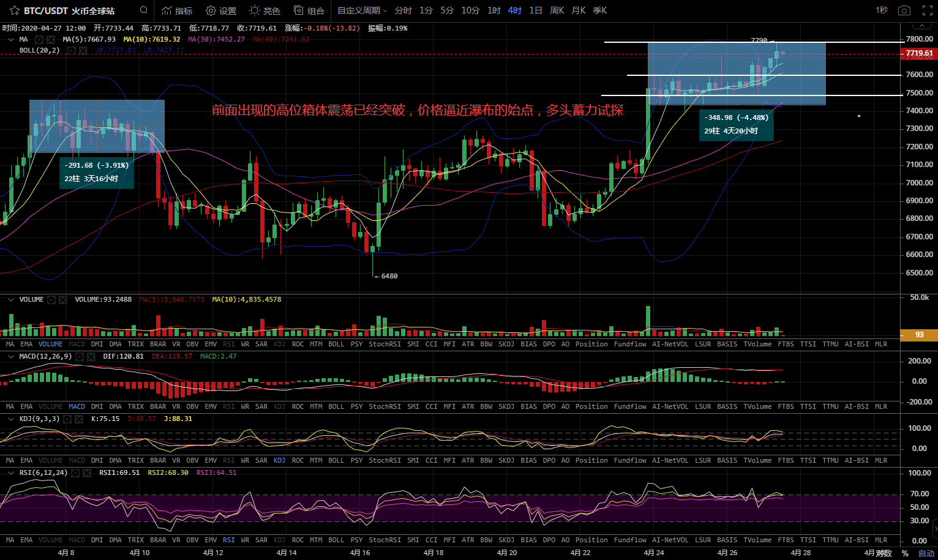Remove the MA indicator
Viewport: 938px width, 560px height.
coord(50,39)
